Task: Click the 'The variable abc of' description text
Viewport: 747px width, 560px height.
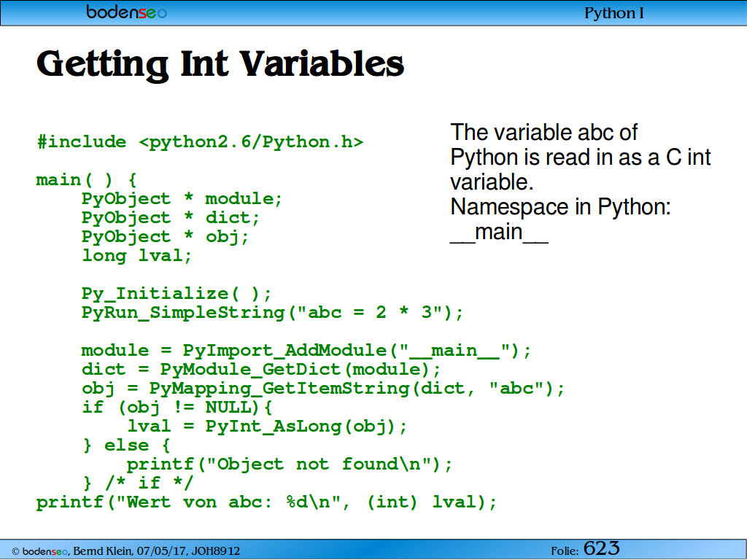Action: (x=543, y=133)
